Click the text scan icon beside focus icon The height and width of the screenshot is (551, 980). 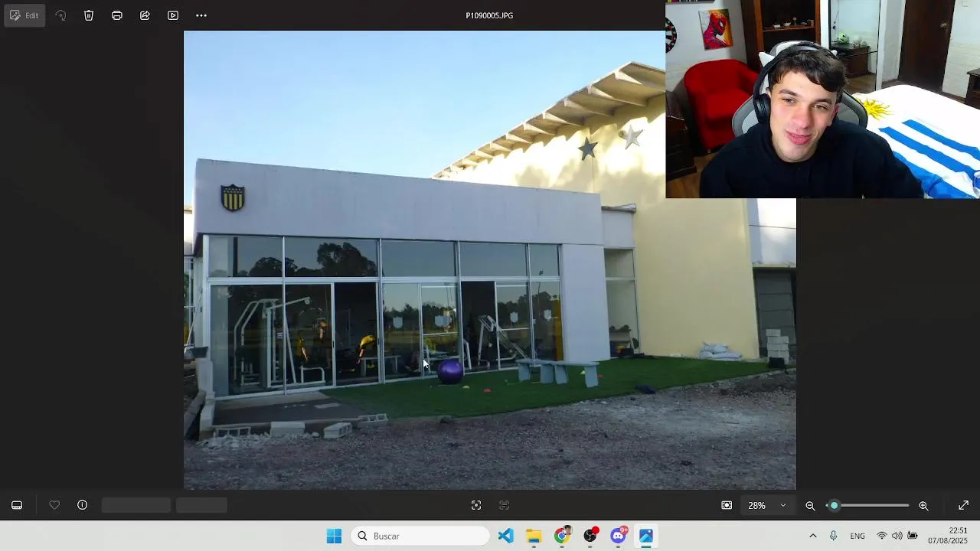[504, 505]
